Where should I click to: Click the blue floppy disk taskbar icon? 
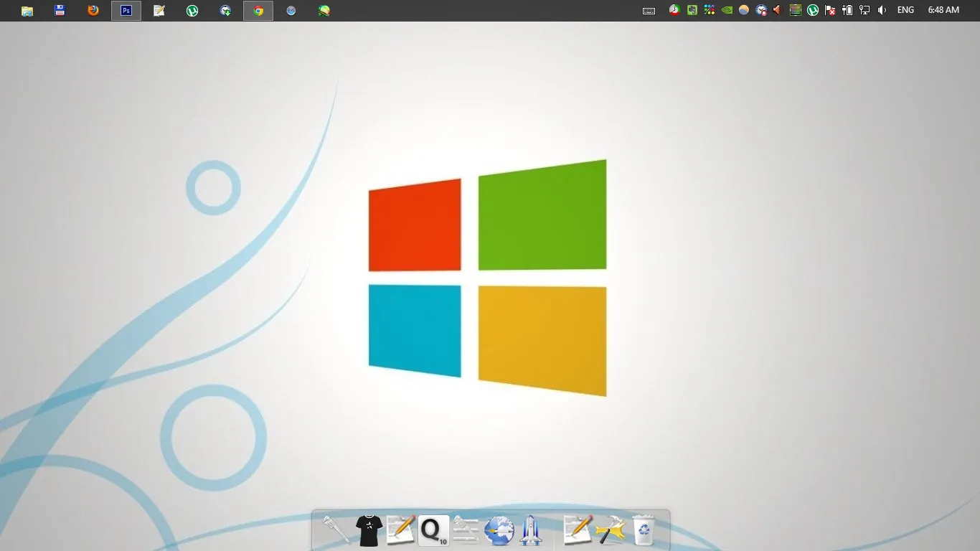(60, 11)
